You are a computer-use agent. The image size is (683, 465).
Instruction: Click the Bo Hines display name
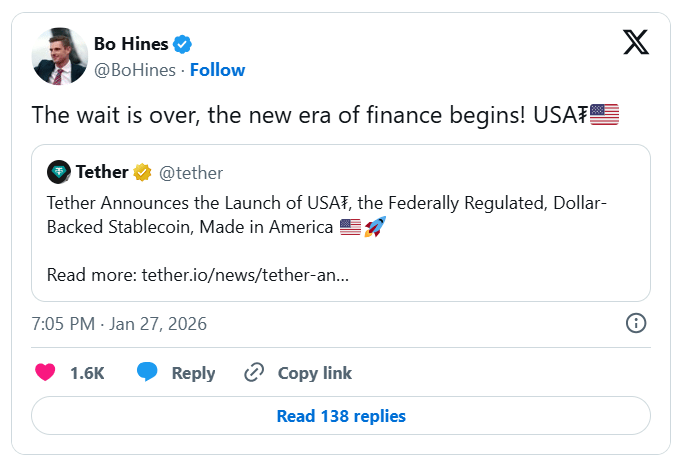[x=131, y=44]
